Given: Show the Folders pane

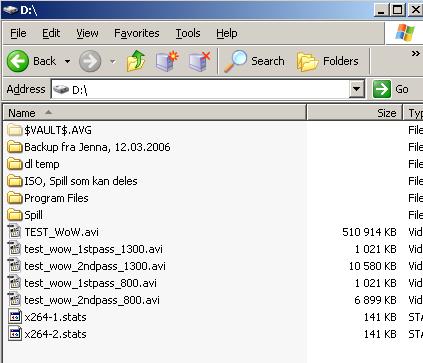Looking at the screenshot, I should pyautogui.click(x=327, y=61).
